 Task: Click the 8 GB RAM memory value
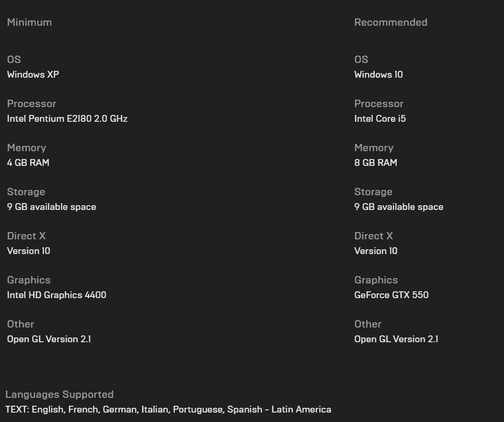point(376,163)
